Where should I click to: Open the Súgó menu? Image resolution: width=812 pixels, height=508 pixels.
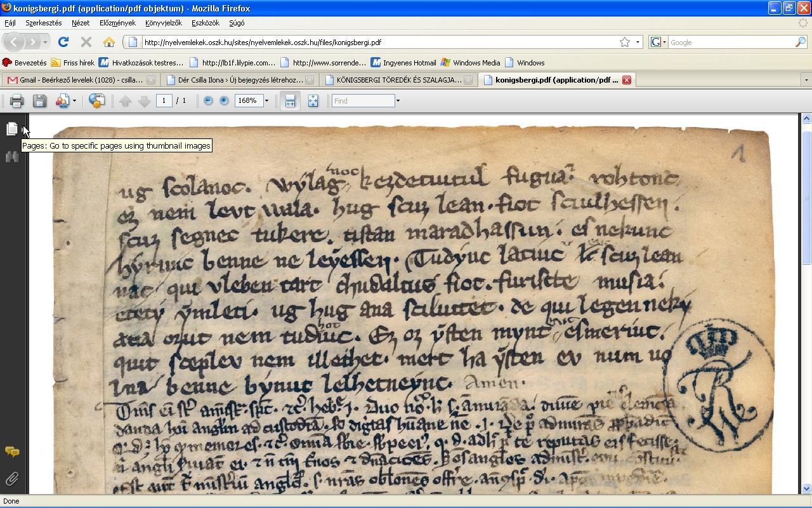point(237,23)
